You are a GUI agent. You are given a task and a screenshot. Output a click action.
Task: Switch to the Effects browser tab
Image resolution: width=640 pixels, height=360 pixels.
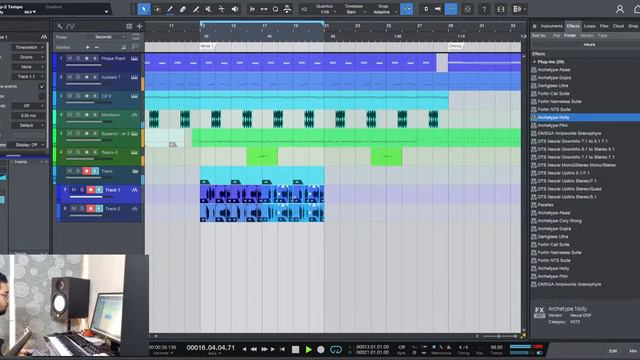click(x=573, y=26)
